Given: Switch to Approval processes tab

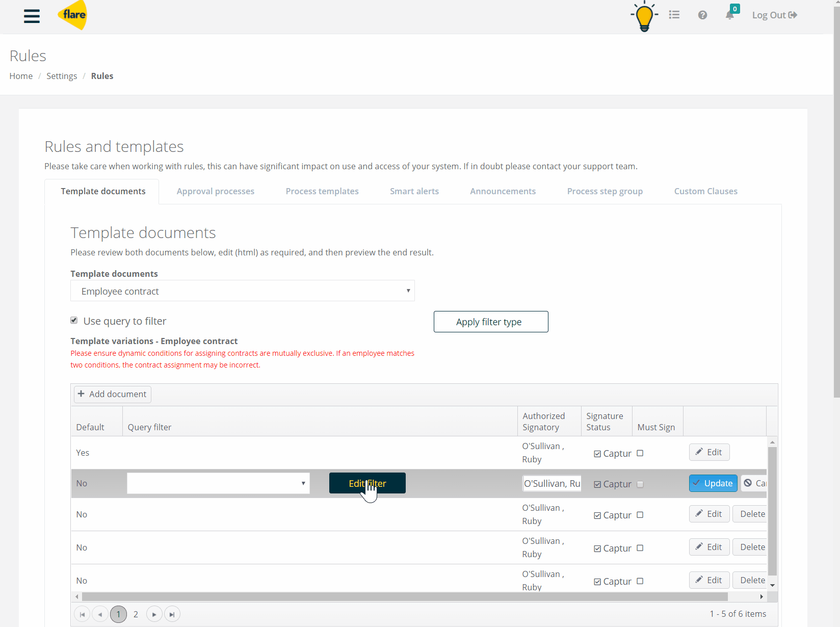Looking at the screenshot, I should click(x=215, y=191).
